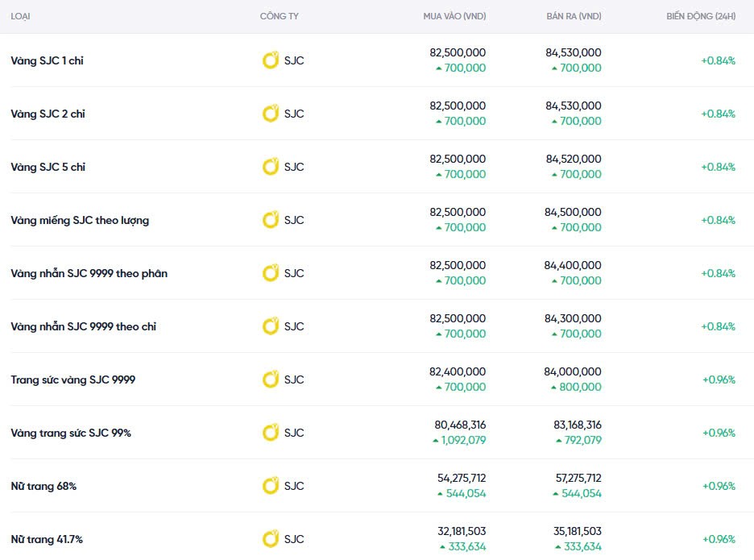
Task: Select the Nữ trang 41.7% row title
Action: [x=46, y=539]
